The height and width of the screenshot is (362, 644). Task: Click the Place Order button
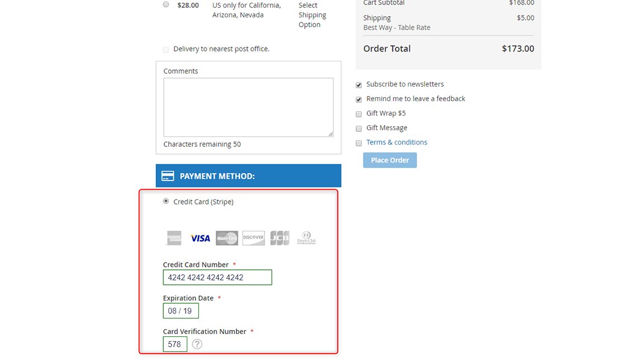tap(390, 160)
